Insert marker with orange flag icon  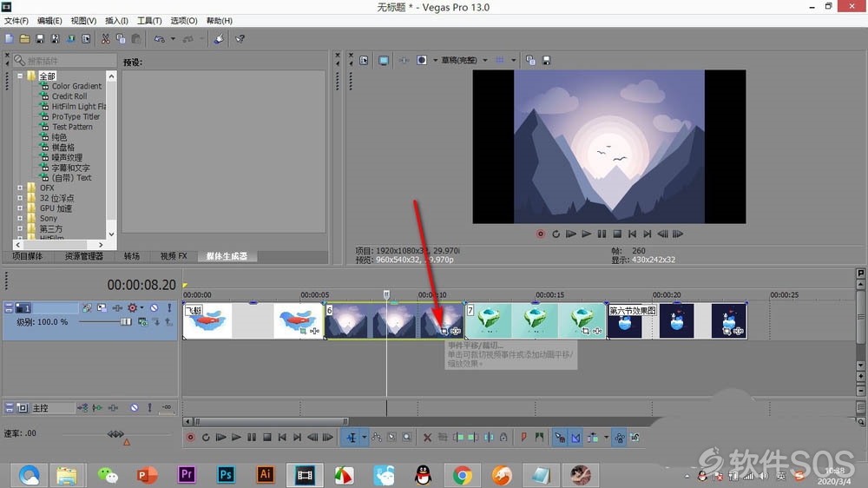[523, 438]
